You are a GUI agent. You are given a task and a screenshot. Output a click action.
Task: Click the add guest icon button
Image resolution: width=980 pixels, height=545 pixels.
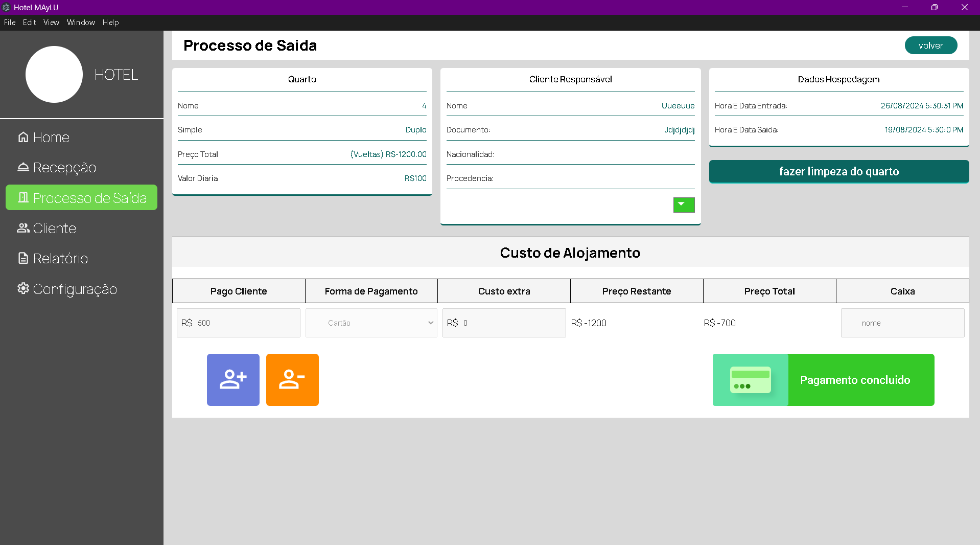(x=233, y=380)
